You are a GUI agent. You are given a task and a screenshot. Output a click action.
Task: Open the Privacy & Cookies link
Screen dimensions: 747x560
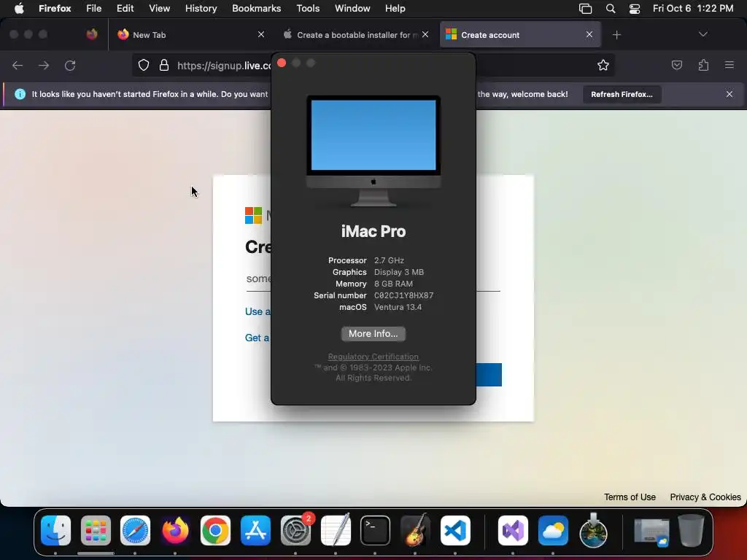click(x=705, y=497)
